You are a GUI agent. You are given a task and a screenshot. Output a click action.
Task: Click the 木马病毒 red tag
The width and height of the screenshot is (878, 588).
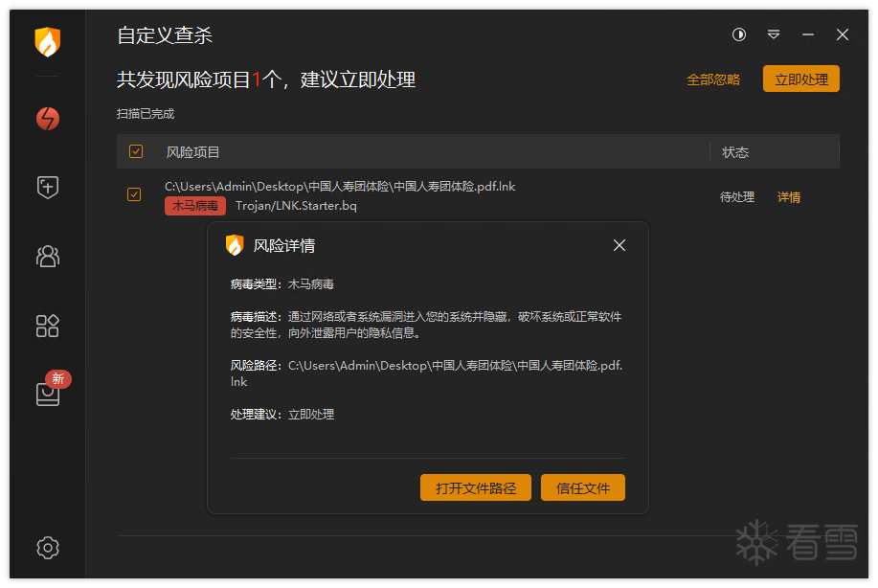click(x=195, y=206)
